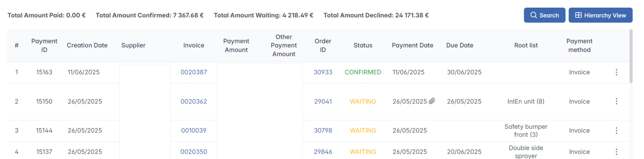This screenshot has width=644, height=159.
Task: Open invoice 0020362 link
Action: pyautogui.click(x=194, y=101)
